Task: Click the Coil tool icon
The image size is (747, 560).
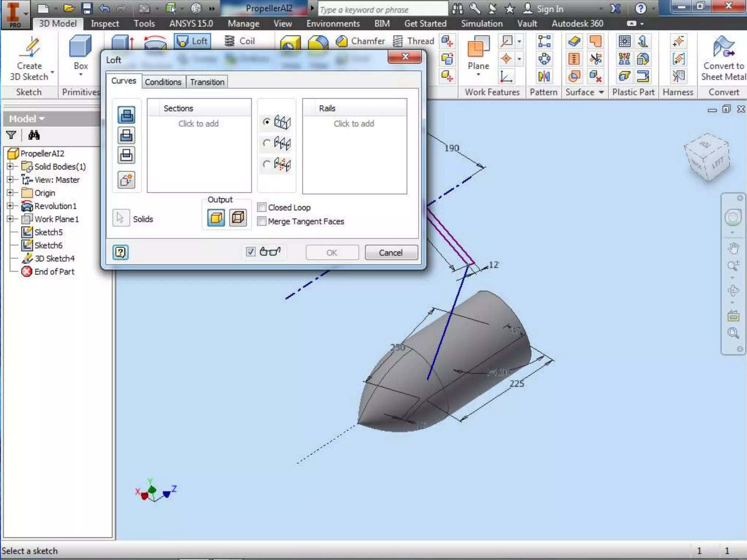Action: 230,41
